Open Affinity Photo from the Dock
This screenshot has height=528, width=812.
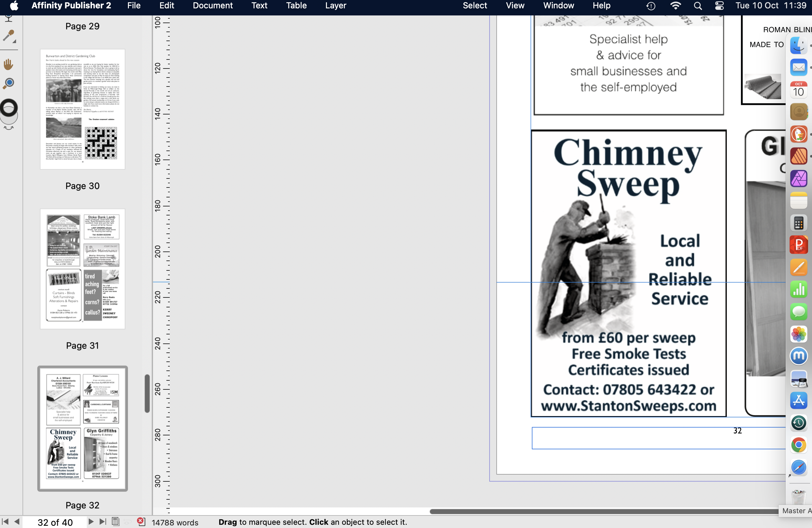pyautogui.click(x=798, y=178)
